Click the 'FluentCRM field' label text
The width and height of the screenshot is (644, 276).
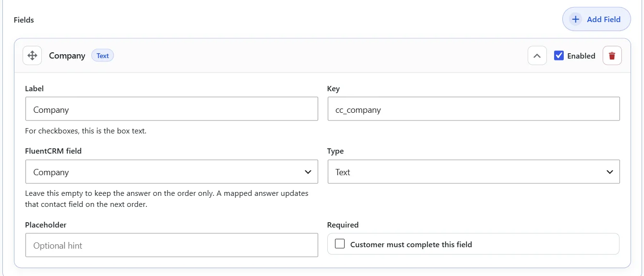[53, 151]
